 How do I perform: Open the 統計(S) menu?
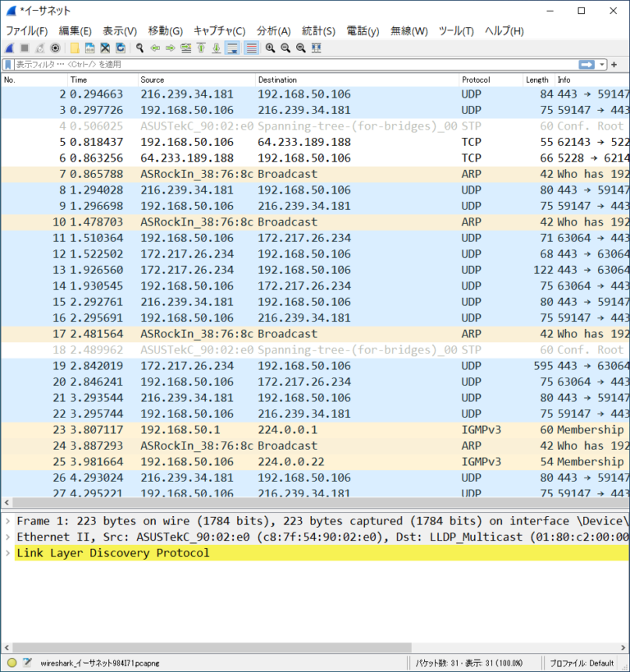(318, 31)
